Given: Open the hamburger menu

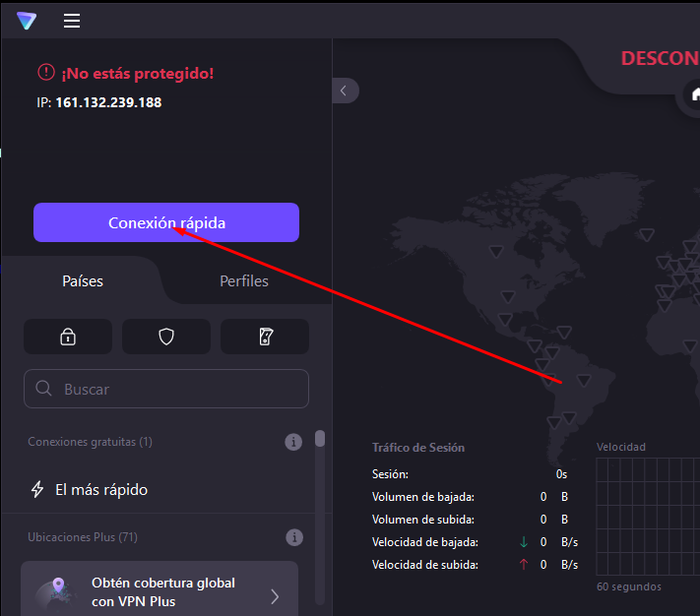Looking at the screenshot, I should tap(72, 21).
